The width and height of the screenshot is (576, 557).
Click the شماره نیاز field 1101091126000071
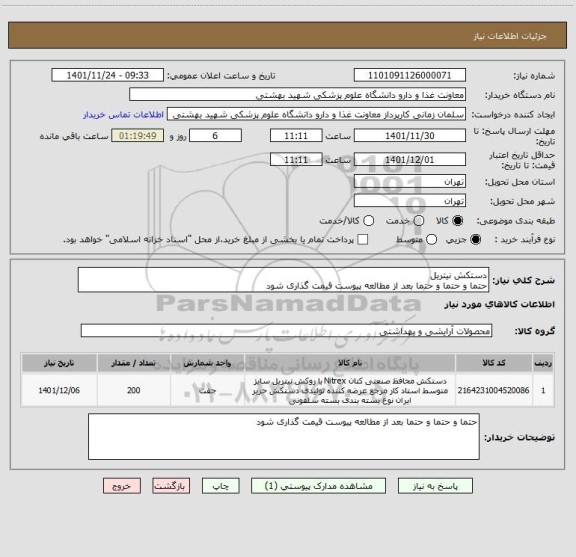pyautogui.click(x=410, y=75)
